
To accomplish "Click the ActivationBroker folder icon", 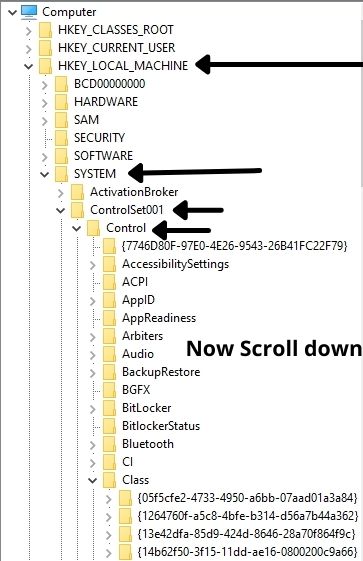I will [x=77, y=192].
